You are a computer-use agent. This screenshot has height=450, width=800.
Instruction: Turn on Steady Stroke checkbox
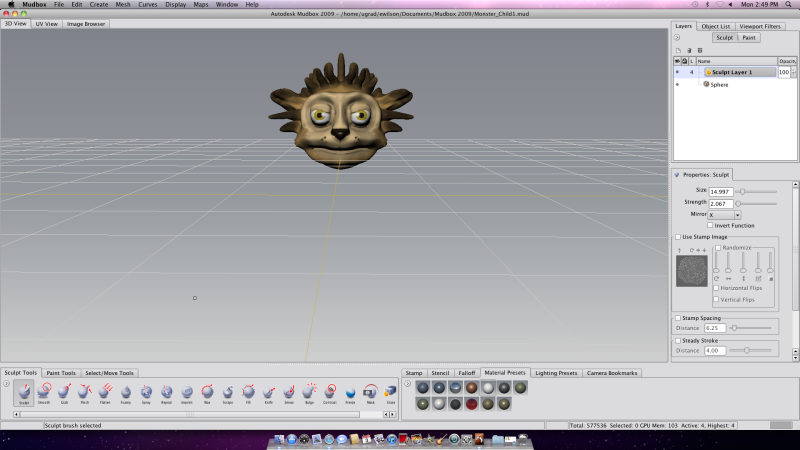[677, 340]
